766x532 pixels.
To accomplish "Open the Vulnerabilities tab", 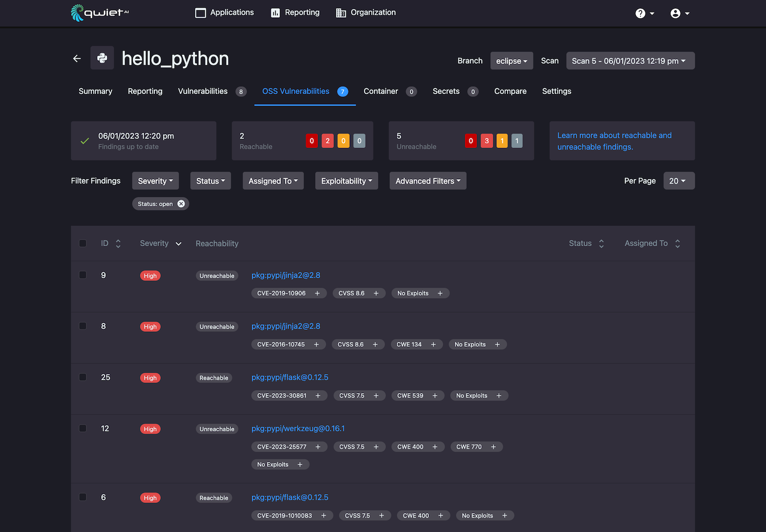I will (212, 91).
